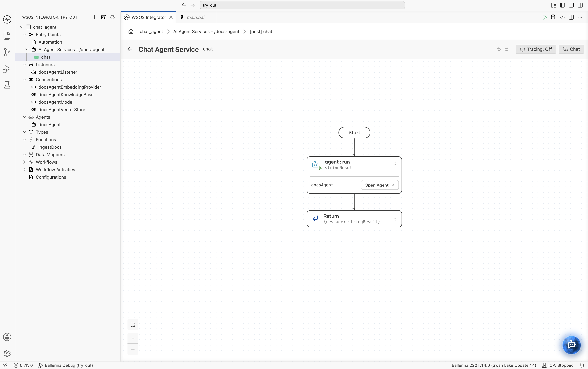Click the try_out search field

(302, 5)
